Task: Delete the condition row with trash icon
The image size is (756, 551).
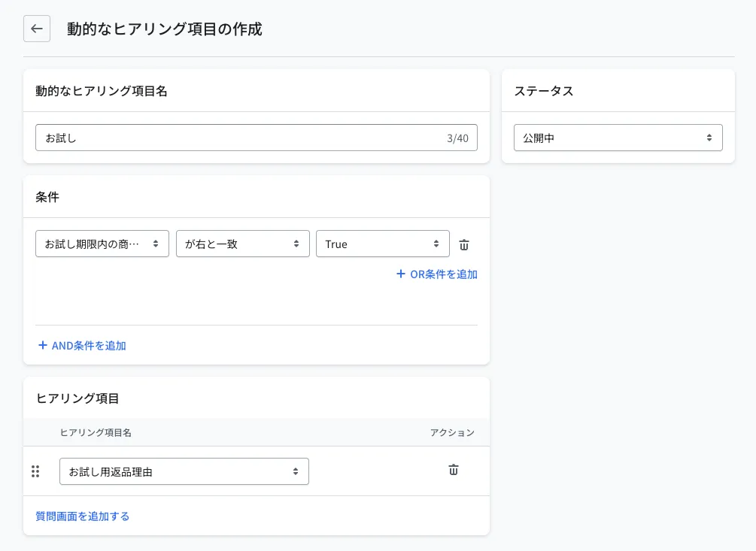Action: pos(464,244)
